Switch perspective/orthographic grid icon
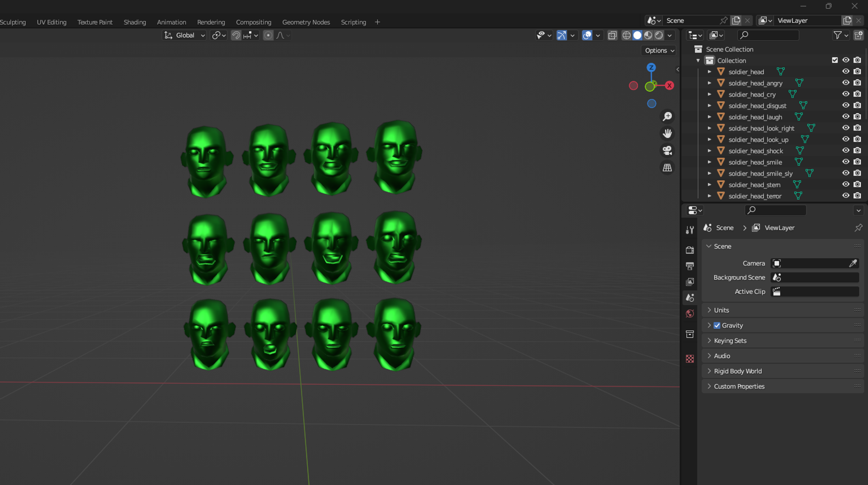This screenshot has width=868, height=485. point(667,168)
